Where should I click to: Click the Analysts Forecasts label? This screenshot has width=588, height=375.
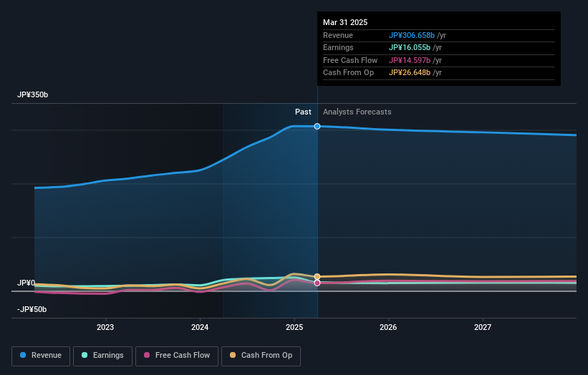click(357, 112)
